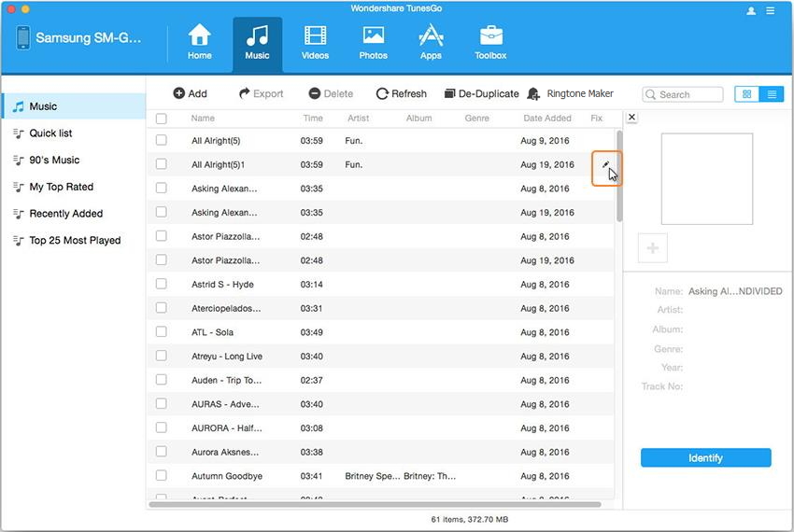Open the 90's Music playlist
This screenshot has height=532, width=794.
pyautogui.click(x=54, y=160)
